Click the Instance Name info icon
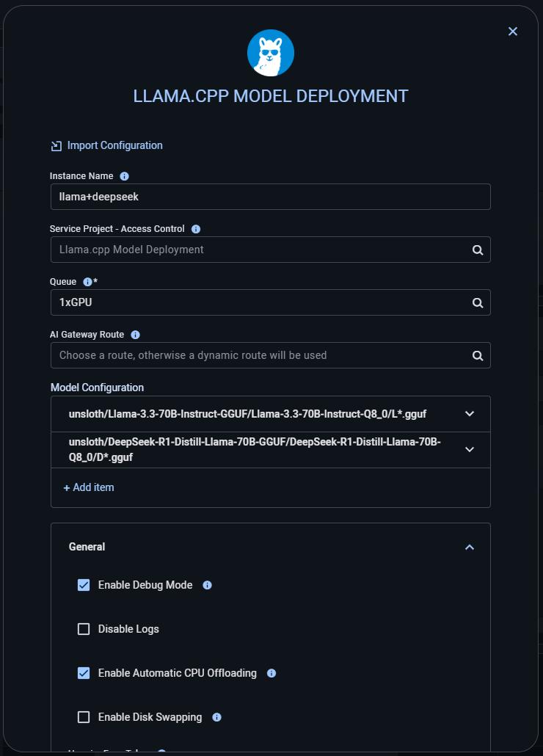 point(124,176)
